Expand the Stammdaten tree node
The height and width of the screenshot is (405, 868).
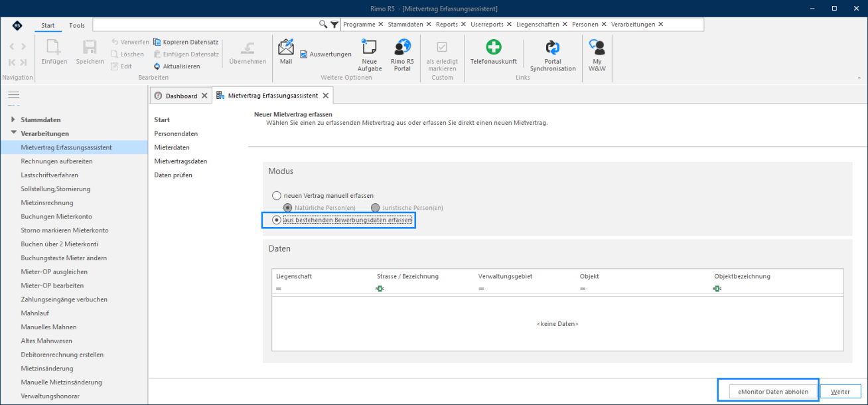pos(13,120)
